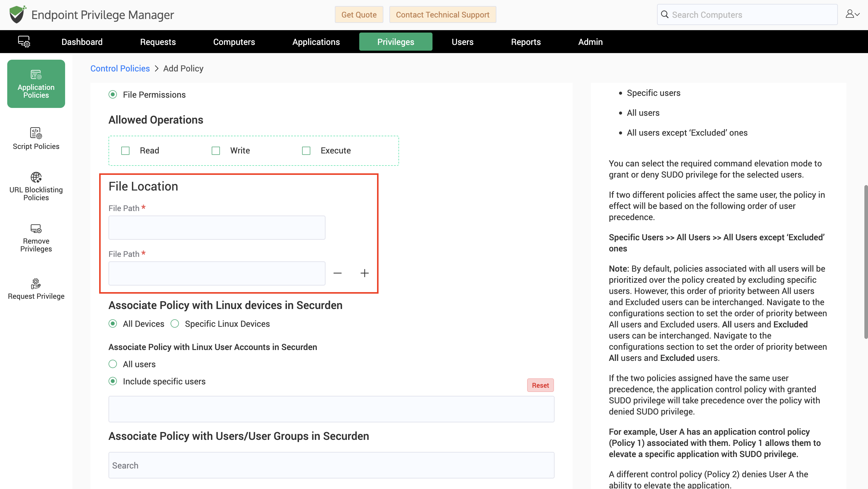Click the search magnifier icon

(665, 14)
